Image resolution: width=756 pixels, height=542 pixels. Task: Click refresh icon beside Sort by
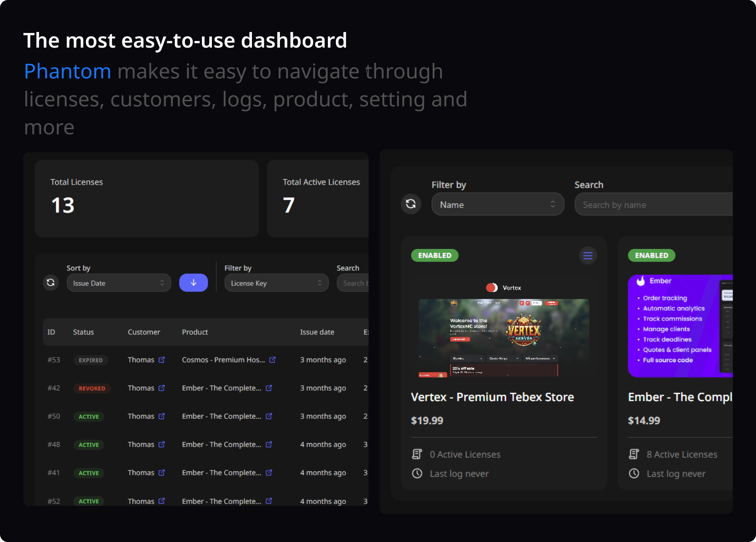51,282
